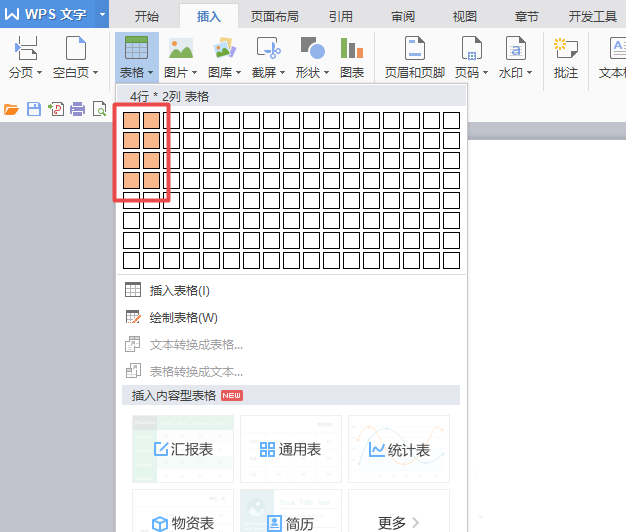The width and height of the screenshot is (626, 532).
Task: Expand the 截屏 dropdown arrow
Action: coord(282,73)
